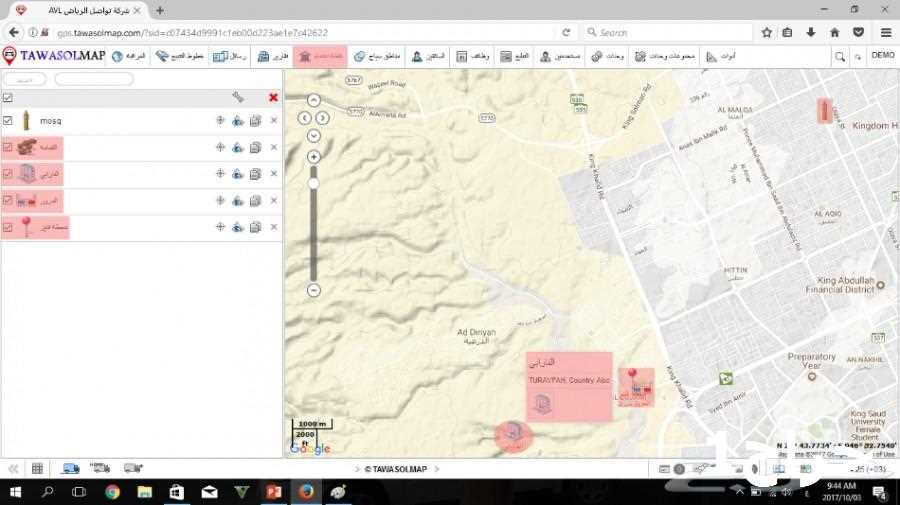
Task: Open the small dropdown arrow next to DEMO
Action: pos(858,57)
